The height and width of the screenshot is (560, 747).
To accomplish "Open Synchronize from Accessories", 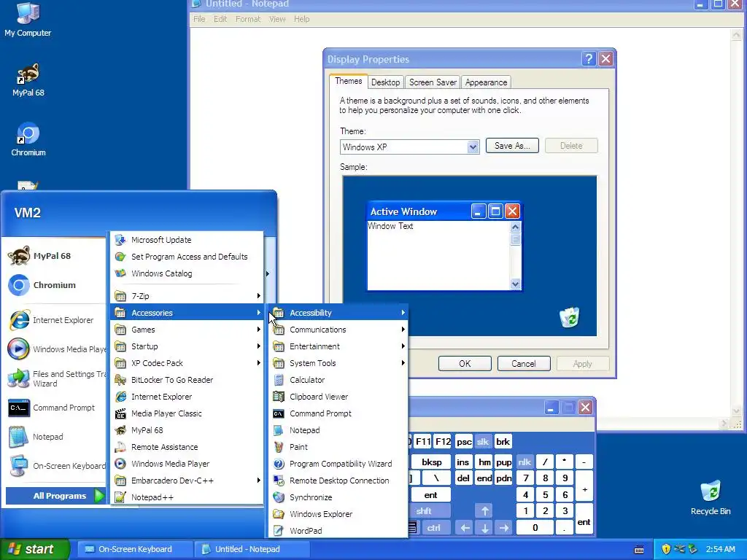I will (x=338, y=497).
